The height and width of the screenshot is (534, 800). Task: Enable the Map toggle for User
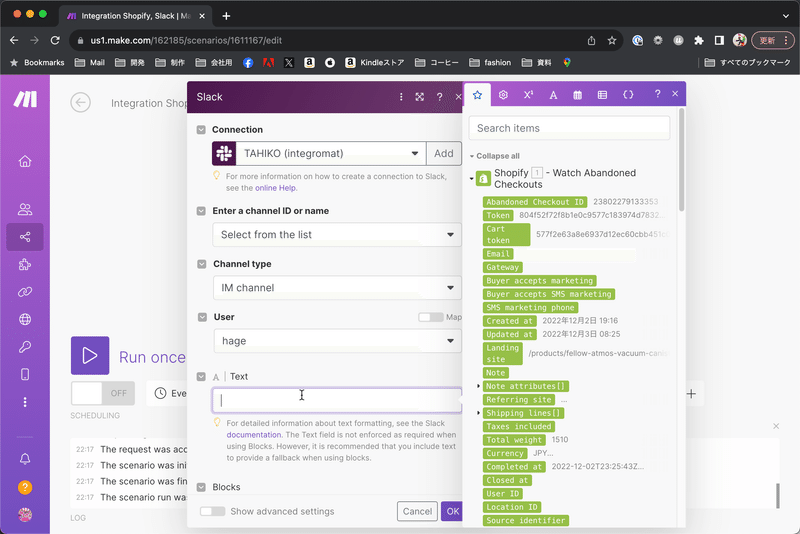[431, 317]
